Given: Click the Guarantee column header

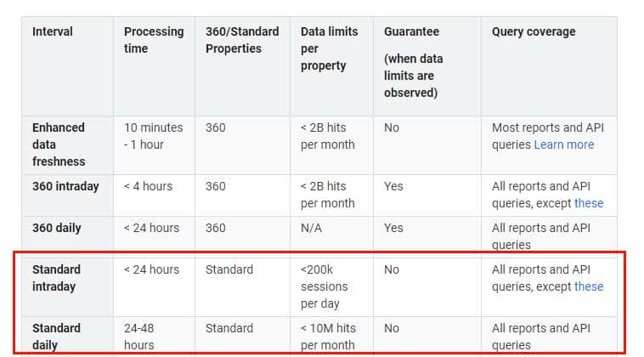Looking at the screenshot, I should coord(411,31).
